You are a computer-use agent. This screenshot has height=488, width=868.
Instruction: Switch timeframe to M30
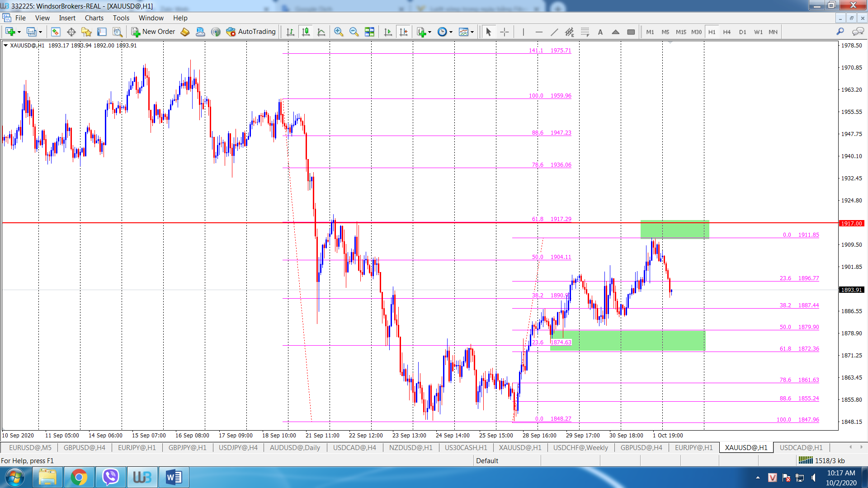pyautogui.click(x=696, y=32)
